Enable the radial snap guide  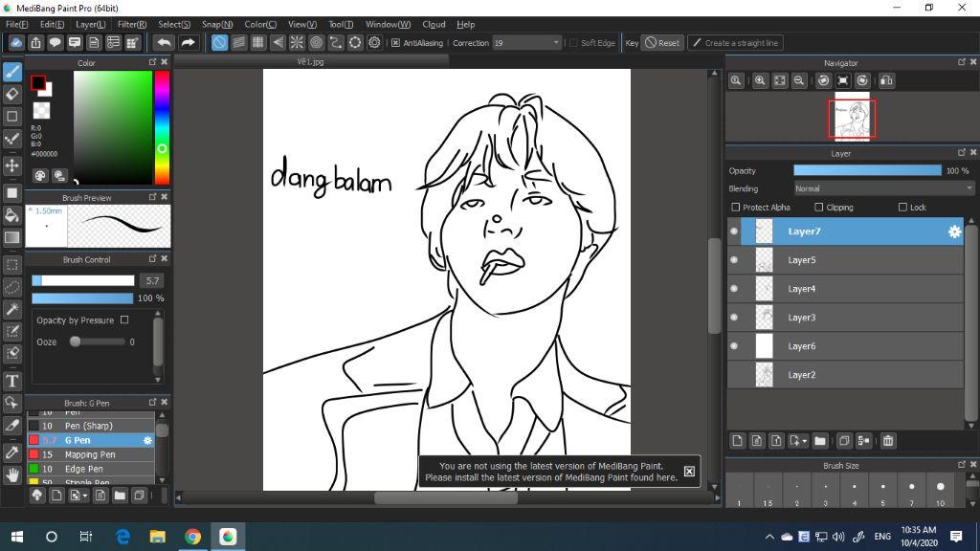click(297, 42)
